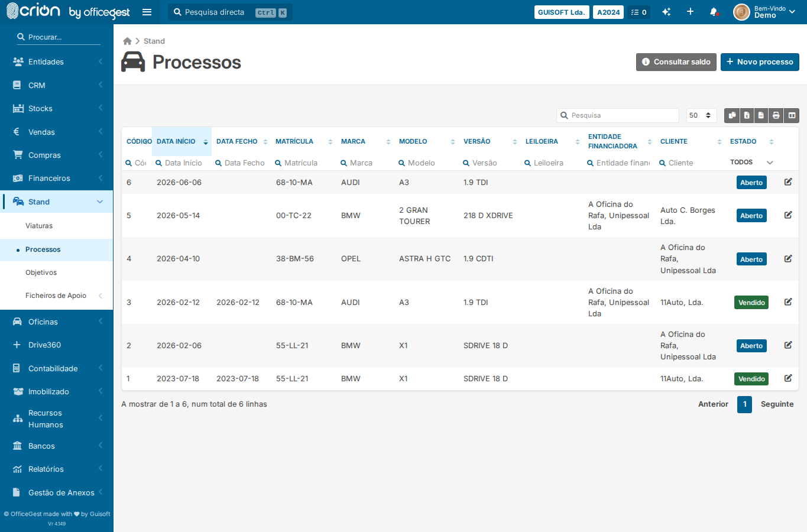Click the home breadcrumb icon
Image resolution: width=807 pixels, height=532 pixels.
pyautogui.click(x=127, y=41)
